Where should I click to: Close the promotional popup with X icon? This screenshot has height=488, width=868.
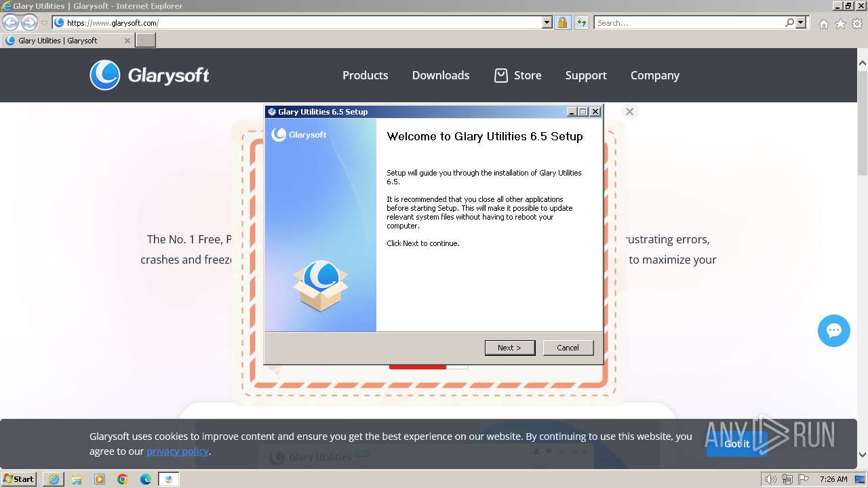tap(629, 112)
